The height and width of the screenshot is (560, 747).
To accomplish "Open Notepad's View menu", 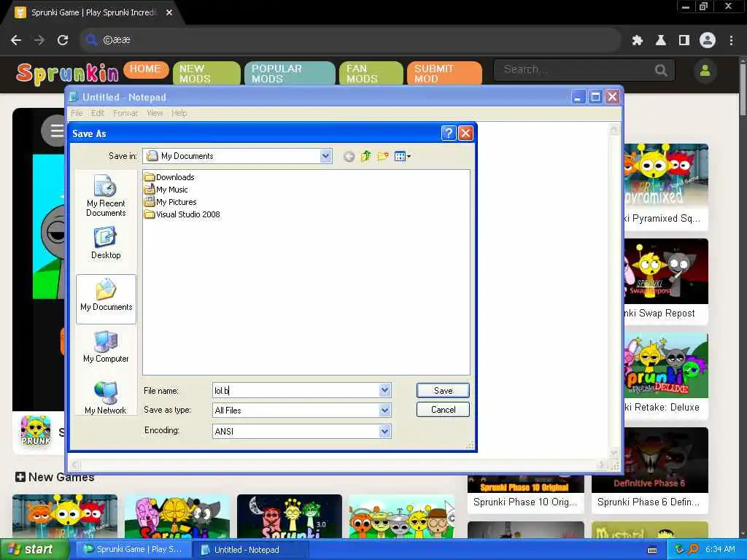I will 155,113.
